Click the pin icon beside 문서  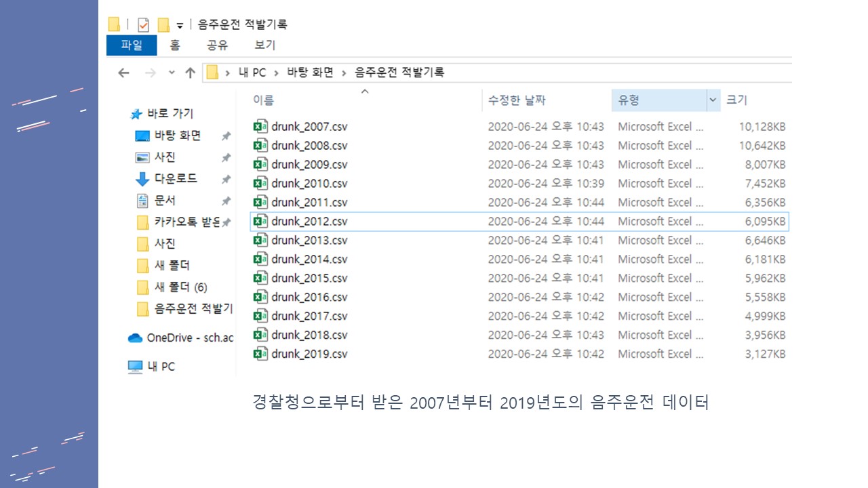(x=226, y=201)
